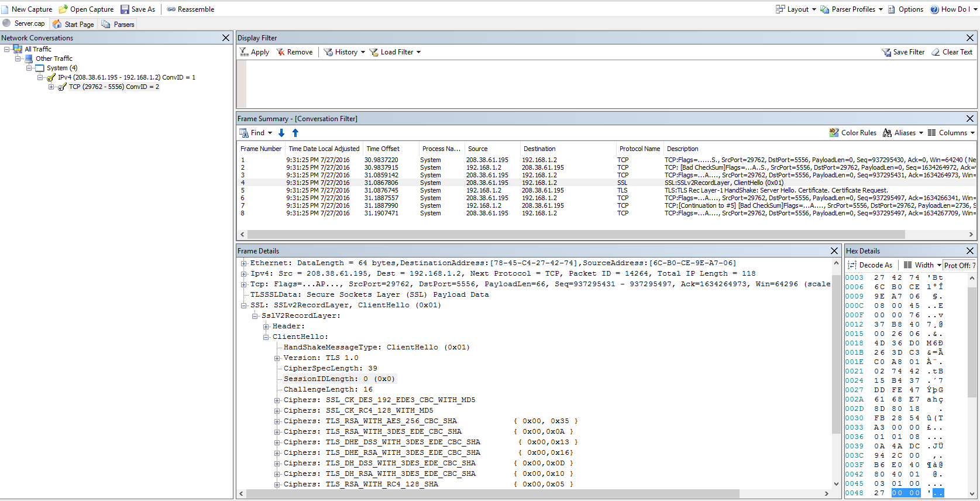Open the Load Filter dropdown

[x=395, y=52]
